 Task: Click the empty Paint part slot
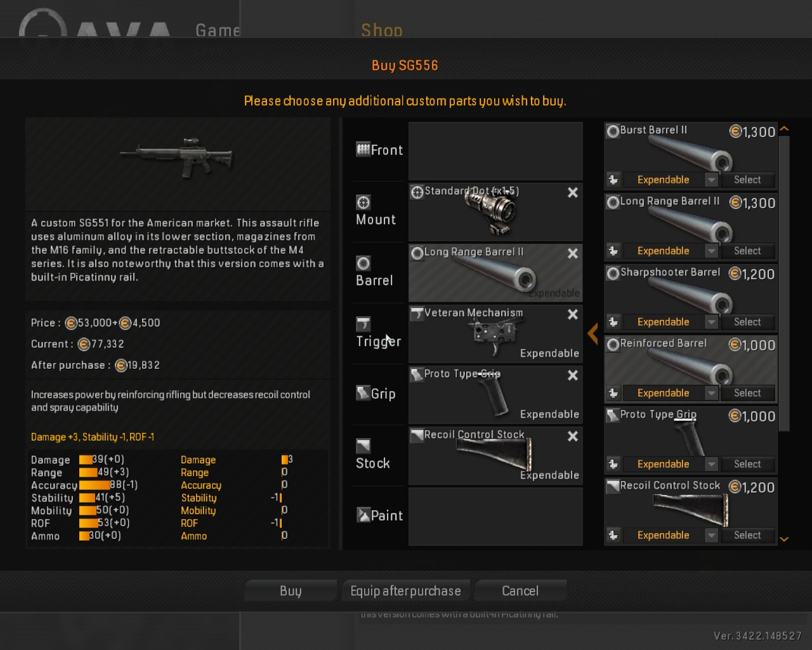(495, 516)
